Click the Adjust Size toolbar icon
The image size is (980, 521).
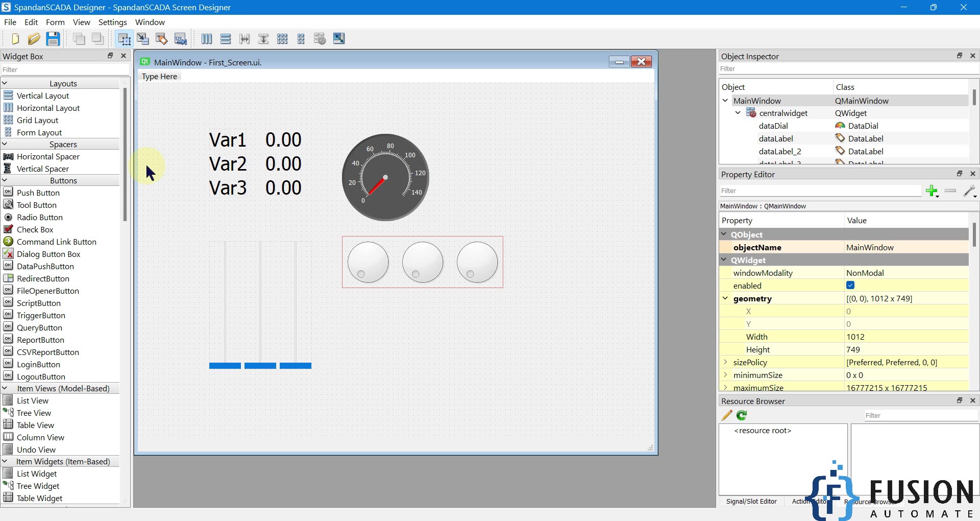(x=339, y=39)
